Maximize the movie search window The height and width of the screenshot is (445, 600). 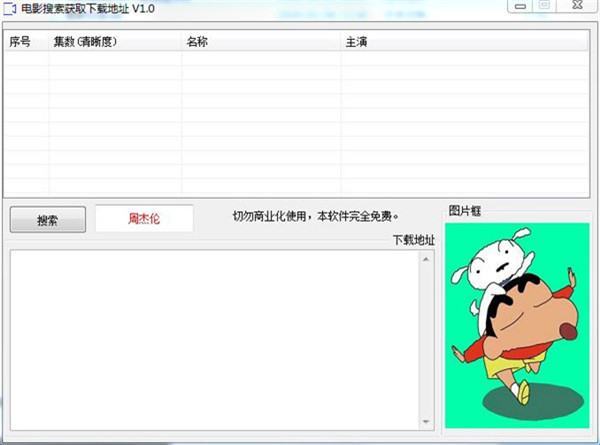[x=544, y=5]
